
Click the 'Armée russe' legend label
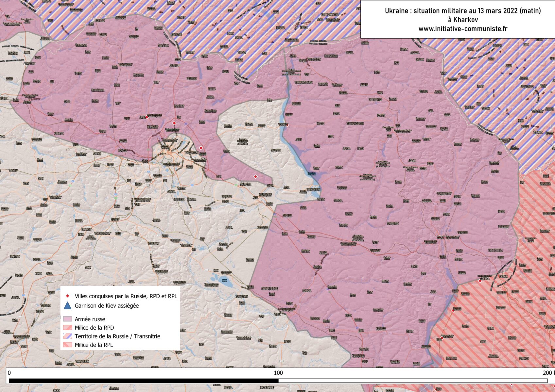tap(90, 319)
